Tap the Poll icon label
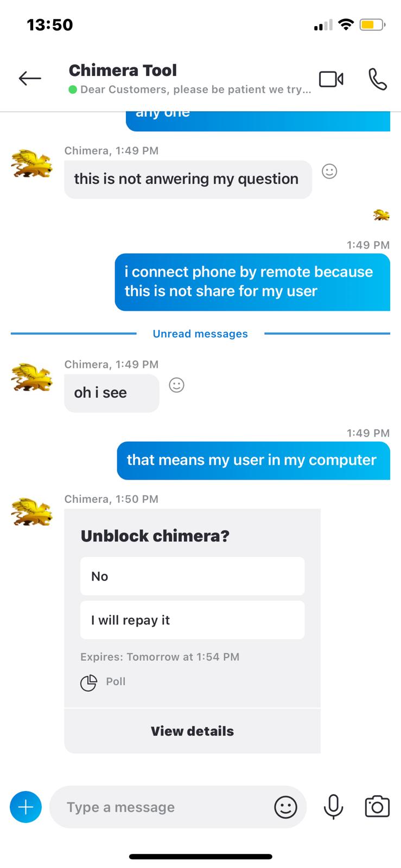 103,682
